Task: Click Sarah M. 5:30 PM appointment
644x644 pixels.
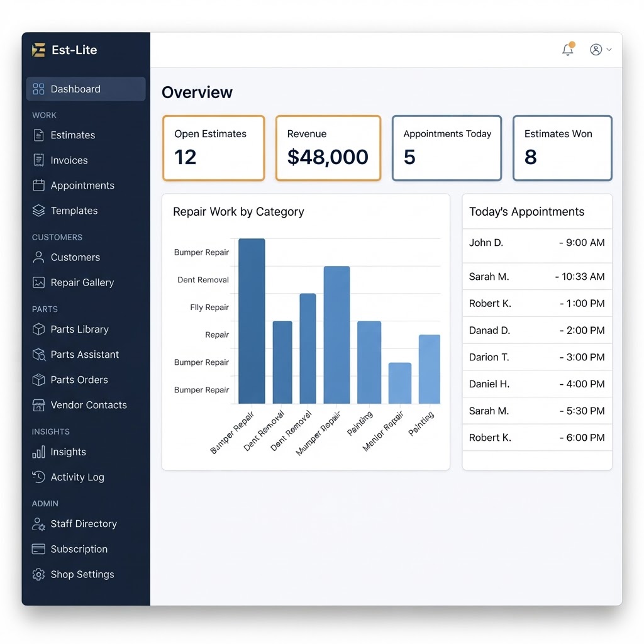Action: coord(537,411)
